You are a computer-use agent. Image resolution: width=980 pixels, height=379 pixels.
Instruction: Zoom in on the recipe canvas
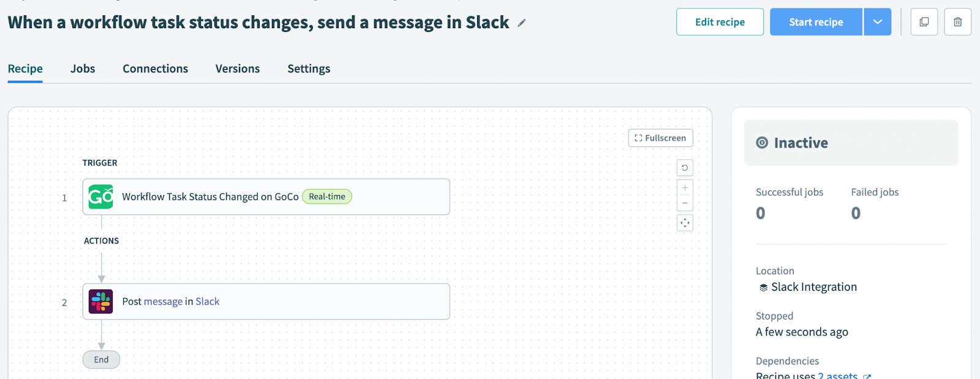(x=685, y=188)
